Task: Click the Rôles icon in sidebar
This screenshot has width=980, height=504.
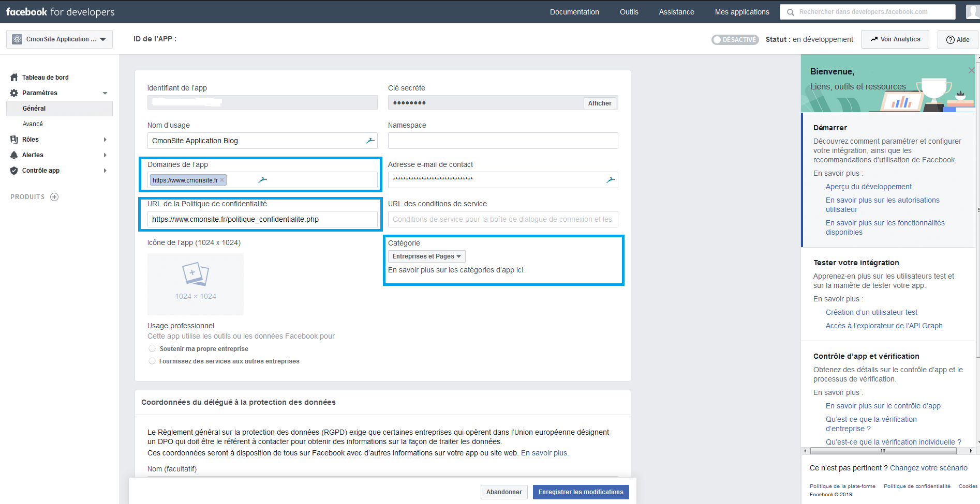Action: (14, 140)
